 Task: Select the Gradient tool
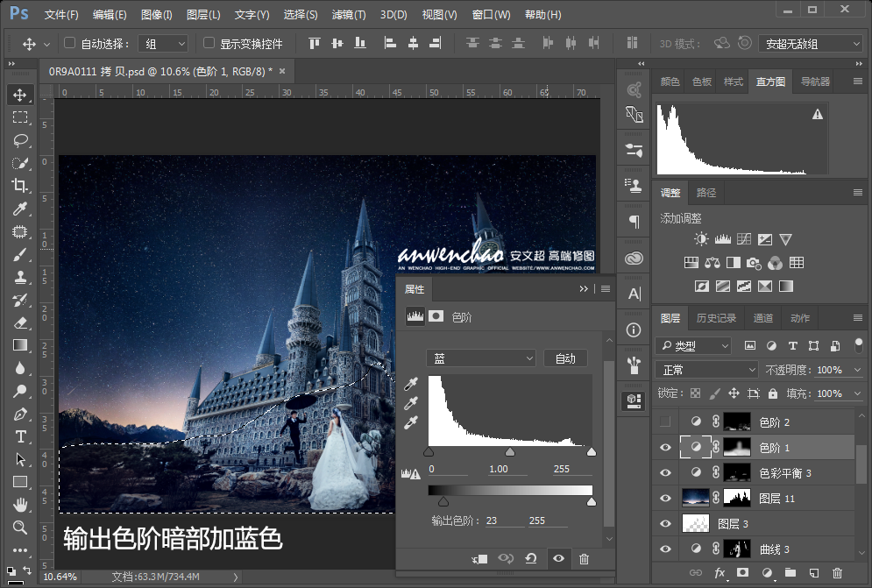pos(20,345)
